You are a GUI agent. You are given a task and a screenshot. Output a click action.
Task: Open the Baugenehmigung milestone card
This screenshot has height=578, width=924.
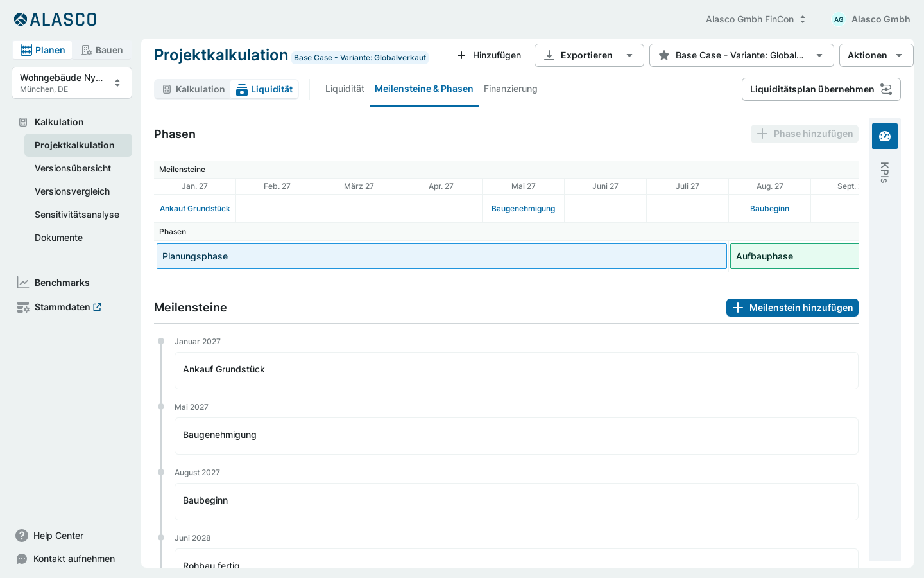517,436
